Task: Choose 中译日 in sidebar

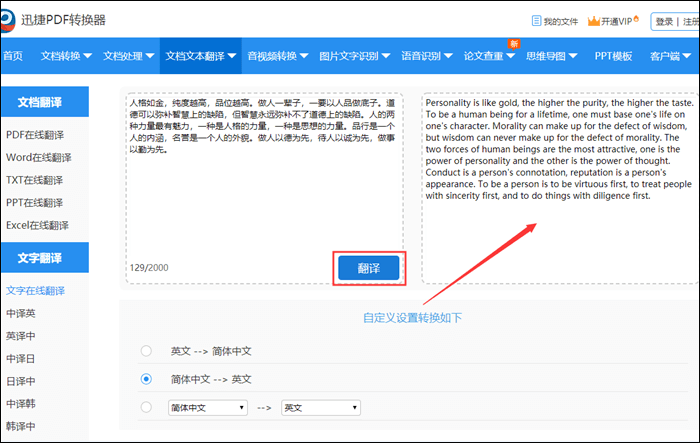Action: pos(21,359)
